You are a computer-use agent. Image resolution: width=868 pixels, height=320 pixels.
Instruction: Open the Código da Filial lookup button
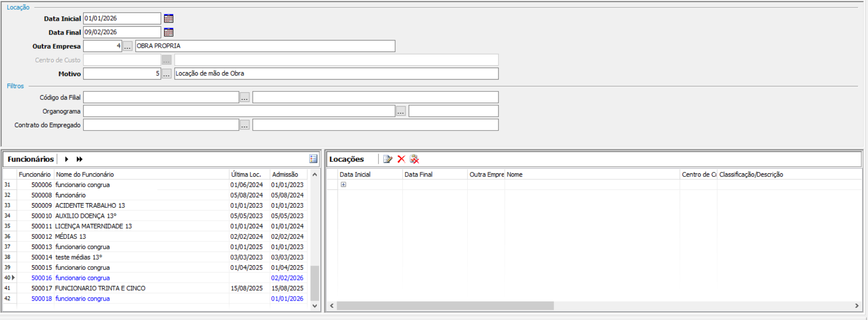(x=244, y=97)
